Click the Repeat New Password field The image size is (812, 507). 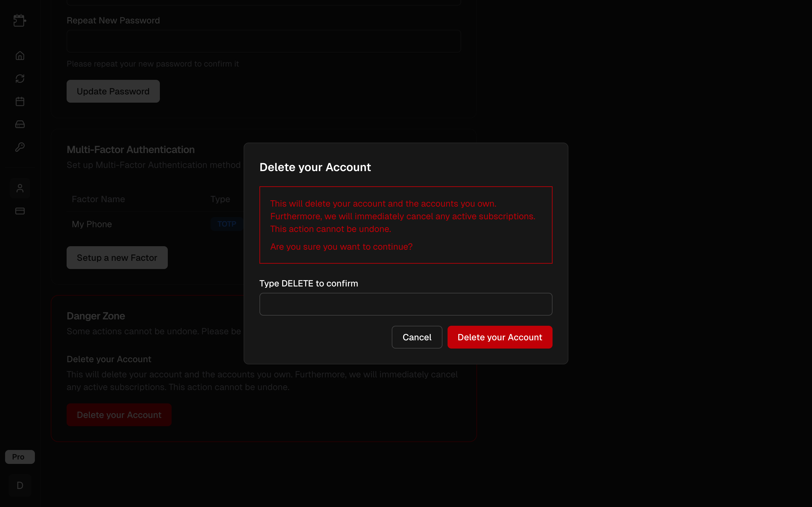click(x=264, y=41)
